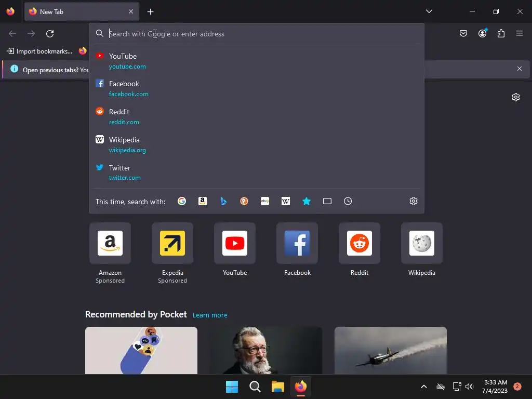
Task: Select the New Tab tab
Action: [x=82, y=11]
